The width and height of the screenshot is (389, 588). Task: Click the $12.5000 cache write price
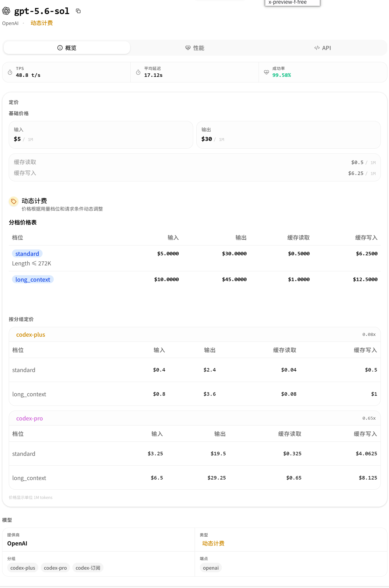click(365, 280)
